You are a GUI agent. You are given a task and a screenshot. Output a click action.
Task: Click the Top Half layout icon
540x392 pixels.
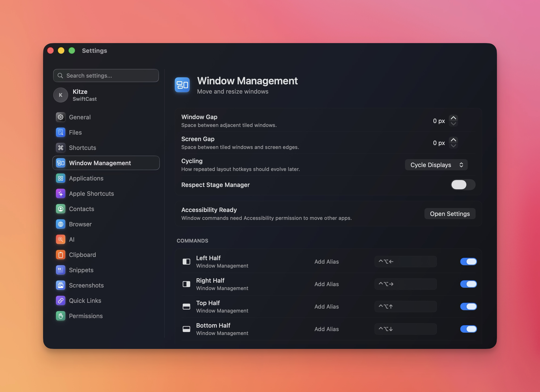point(186,306)
